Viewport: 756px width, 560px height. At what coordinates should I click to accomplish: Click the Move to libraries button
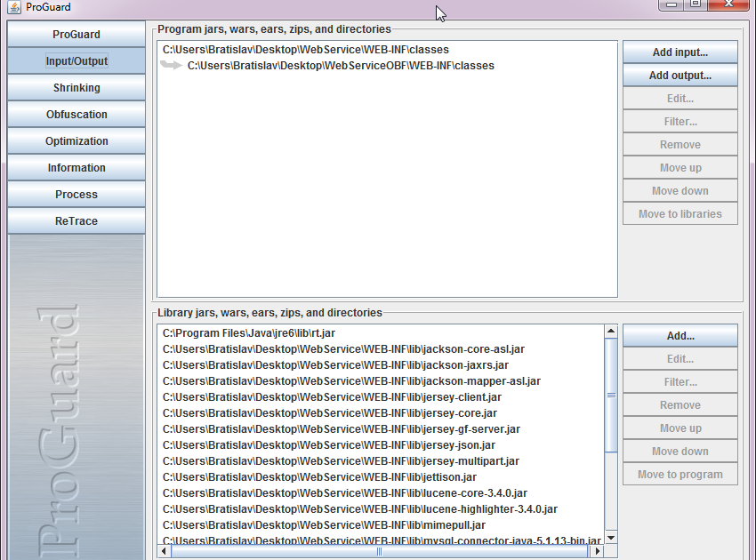[680, 214]
